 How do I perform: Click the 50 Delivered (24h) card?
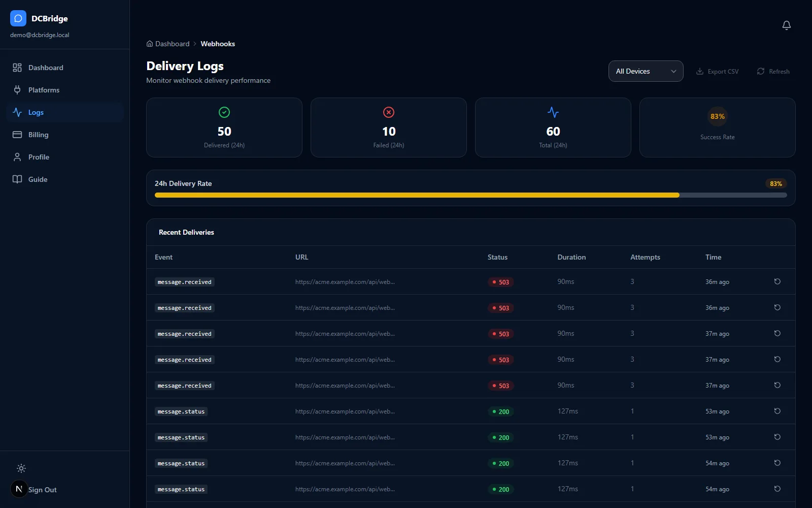(x=224, y=128)
